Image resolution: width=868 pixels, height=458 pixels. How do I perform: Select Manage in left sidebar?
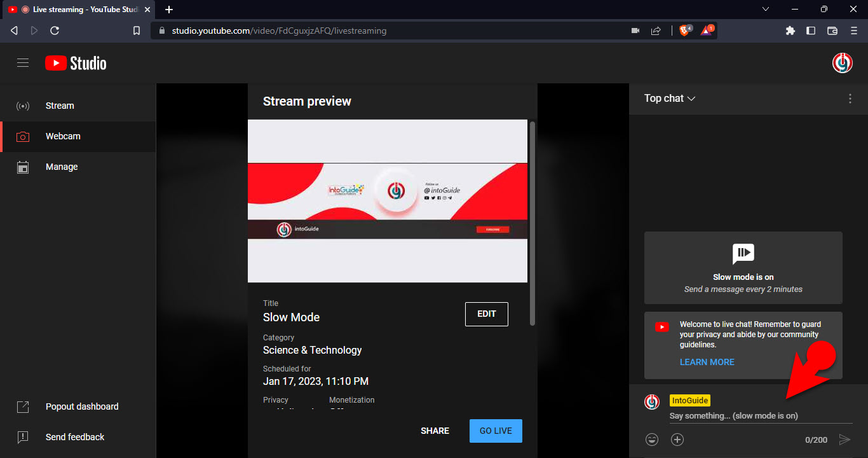(x=62, y=167)
